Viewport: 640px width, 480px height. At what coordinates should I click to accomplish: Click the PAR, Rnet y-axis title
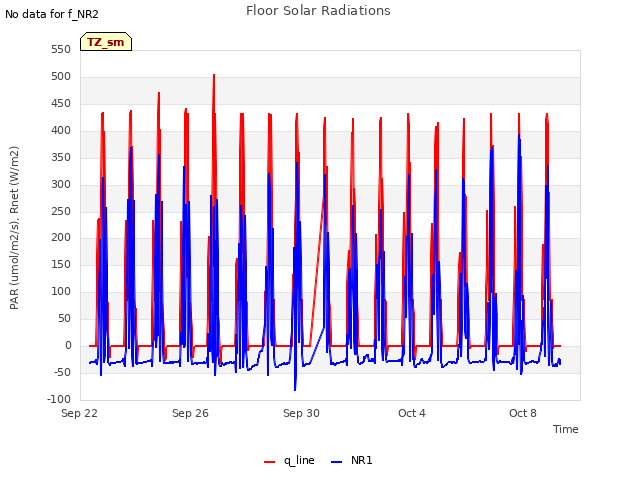tap(14, 228)
